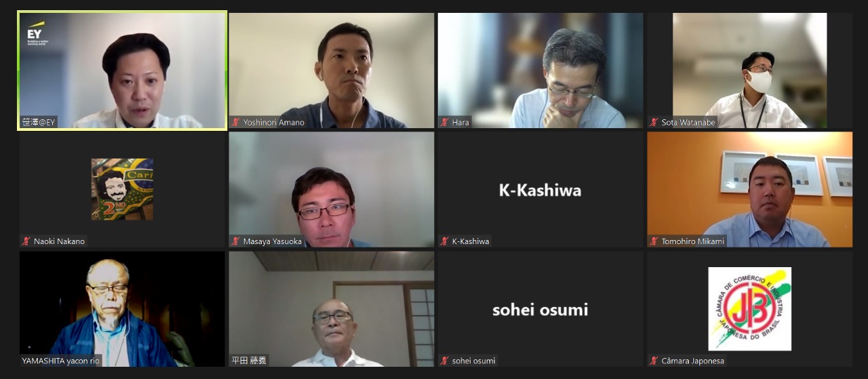The height and width of the screenshot is (379, 868).
Task: Click muted mic icon beside Hara
Action: 445,123
